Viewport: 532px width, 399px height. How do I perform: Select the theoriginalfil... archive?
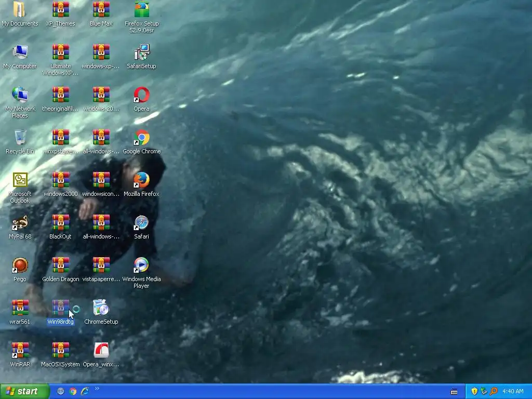point(60,95)
